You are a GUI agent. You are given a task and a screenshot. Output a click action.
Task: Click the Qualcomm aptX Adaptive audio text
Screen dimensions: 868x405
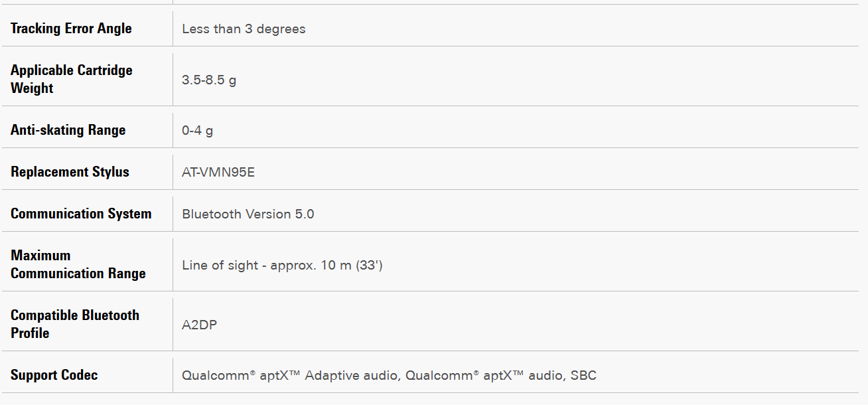(291, 376)
